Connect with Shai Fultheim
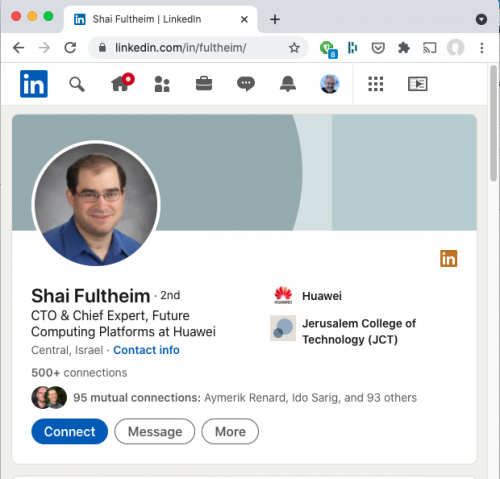 click(x=70, y=431)
